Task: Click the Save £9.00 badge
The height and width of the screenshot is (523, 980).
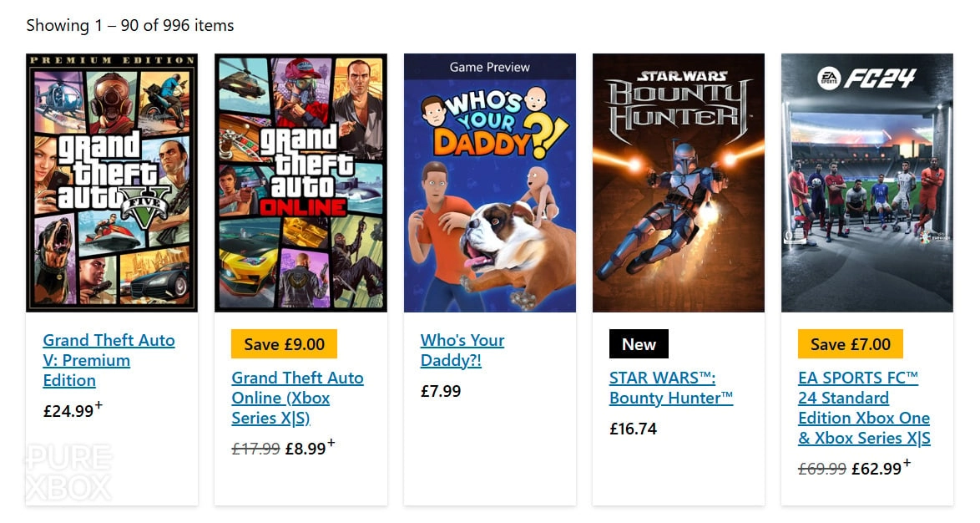Action: (x=284, y=343)
